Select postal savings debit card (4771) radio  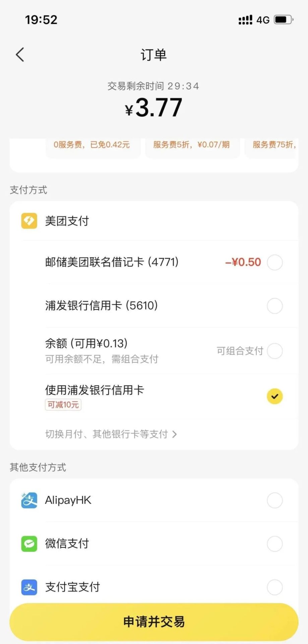pos(275,262)
